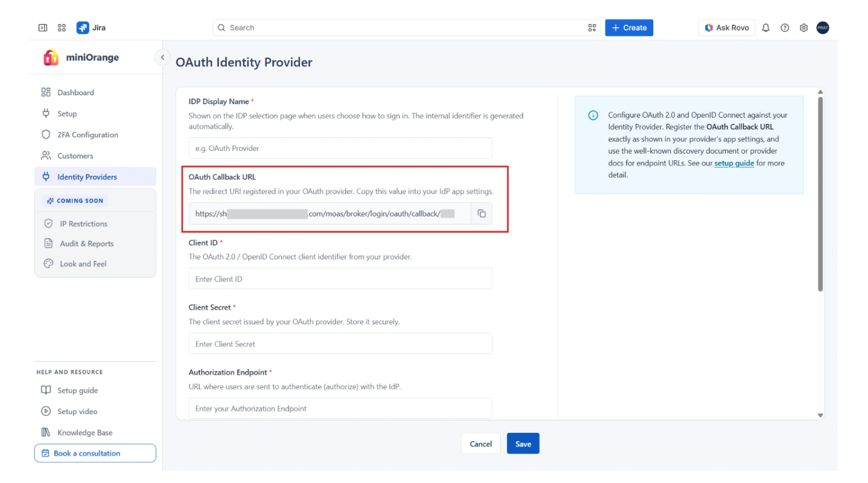Click the scrollbar up arrow
The image size is (868, 483).
pyautogui.click(x=820, y=92)
